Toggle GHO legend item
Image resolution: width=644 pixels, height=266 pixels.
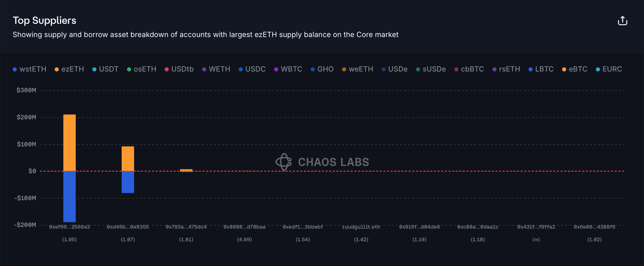322,69
